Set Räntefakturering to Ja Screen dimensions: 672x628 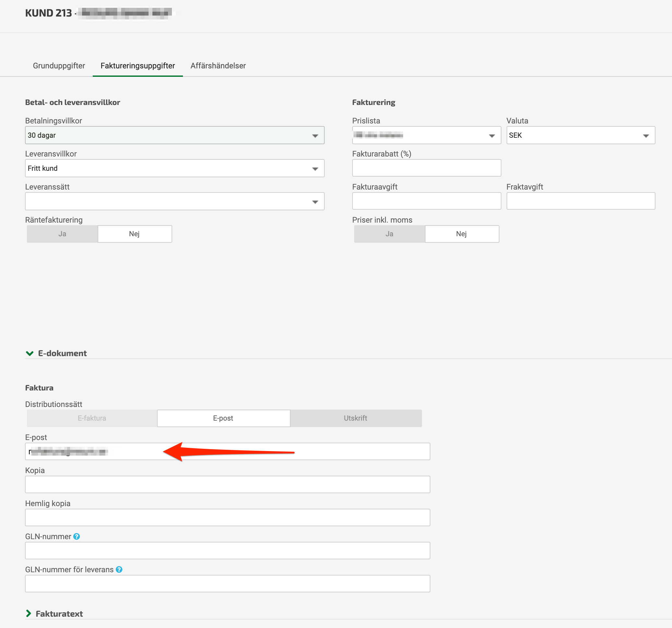[x=63, y=234]
